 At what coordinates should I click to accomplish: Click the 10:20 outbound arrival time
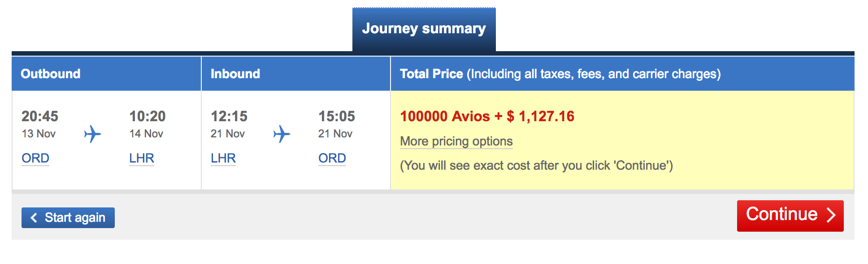148,116
